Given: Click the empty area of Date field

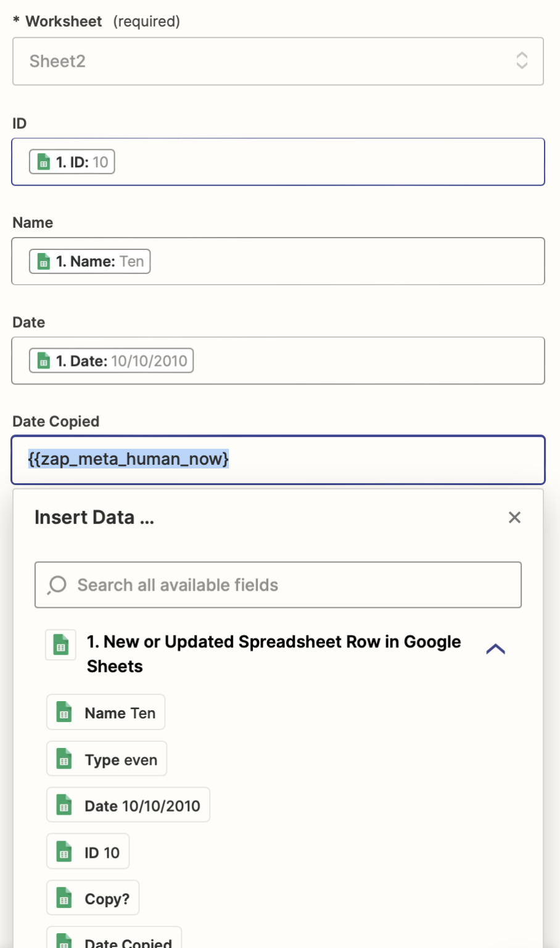Looking at the screenshot, I should coord(370,361).
